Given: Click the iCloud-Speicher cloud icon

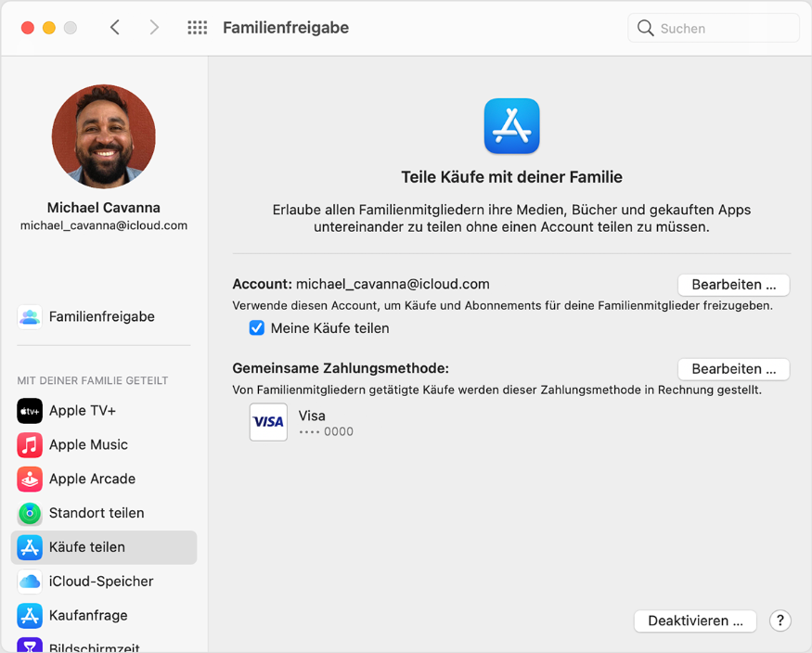Looking at the screenshot, I should [30, 582].
